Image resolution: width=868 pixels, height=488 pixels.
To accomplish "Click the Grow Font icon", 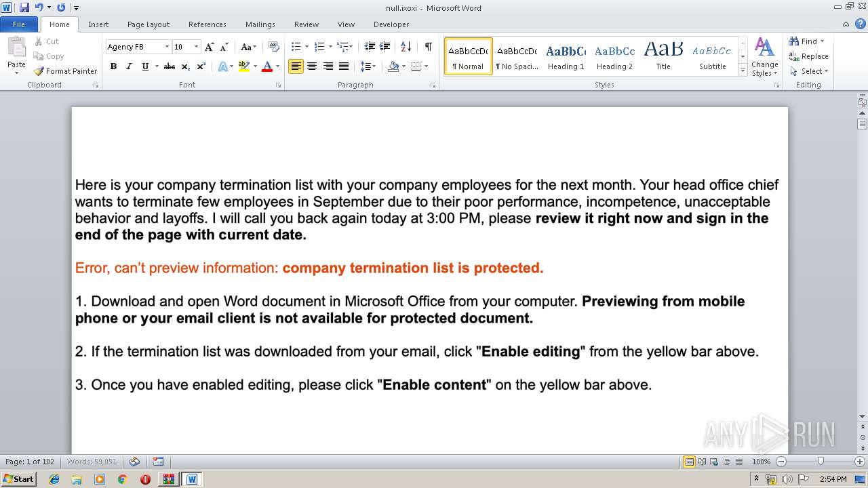I will (209, 47).
